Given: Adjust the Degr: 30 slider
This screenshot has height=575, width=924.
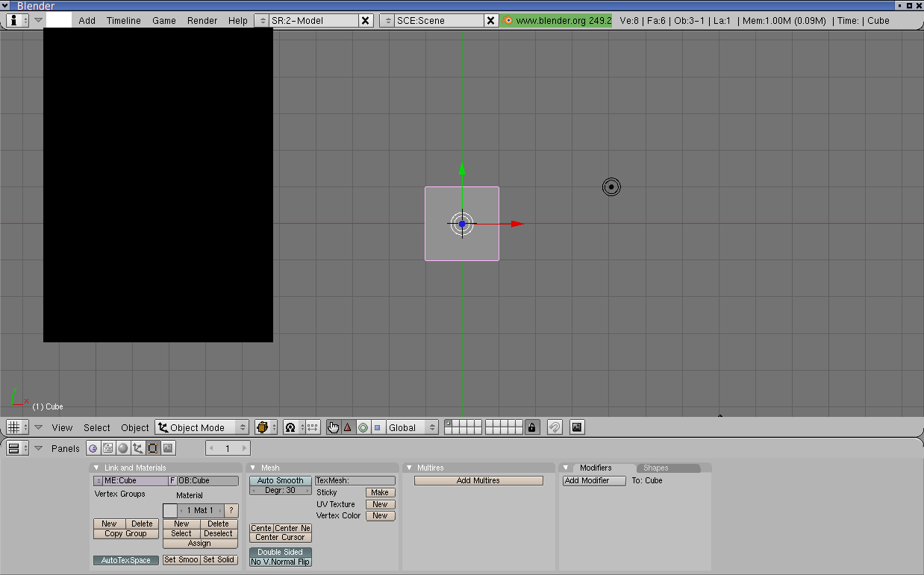Looking at the screenshot, I should tap(281, 491).
